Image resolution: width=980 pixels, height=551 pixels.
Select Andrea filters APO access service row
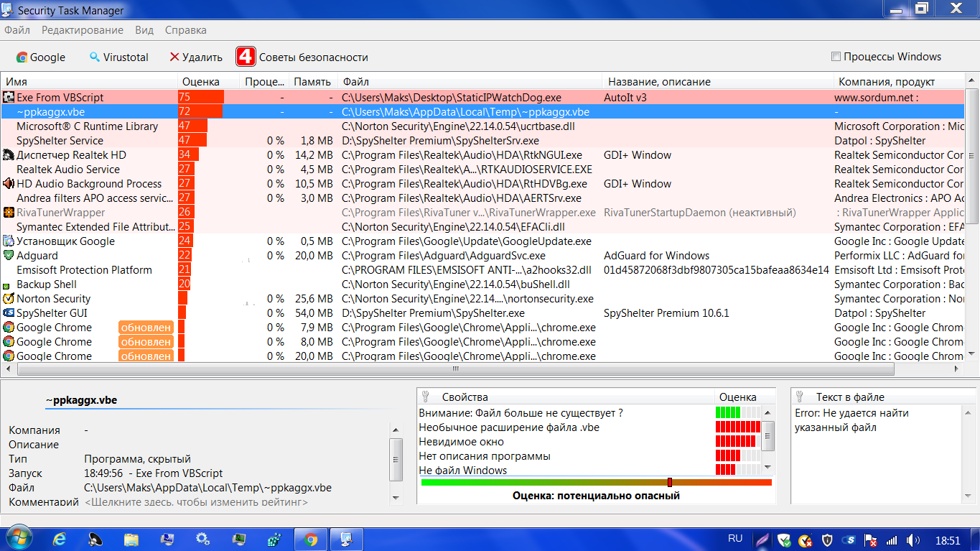pos(483,198)
